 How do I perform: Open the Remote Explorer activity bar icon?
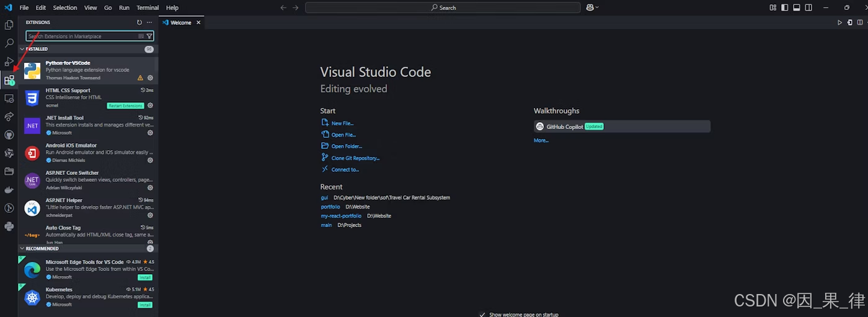[x=9, y=98]
